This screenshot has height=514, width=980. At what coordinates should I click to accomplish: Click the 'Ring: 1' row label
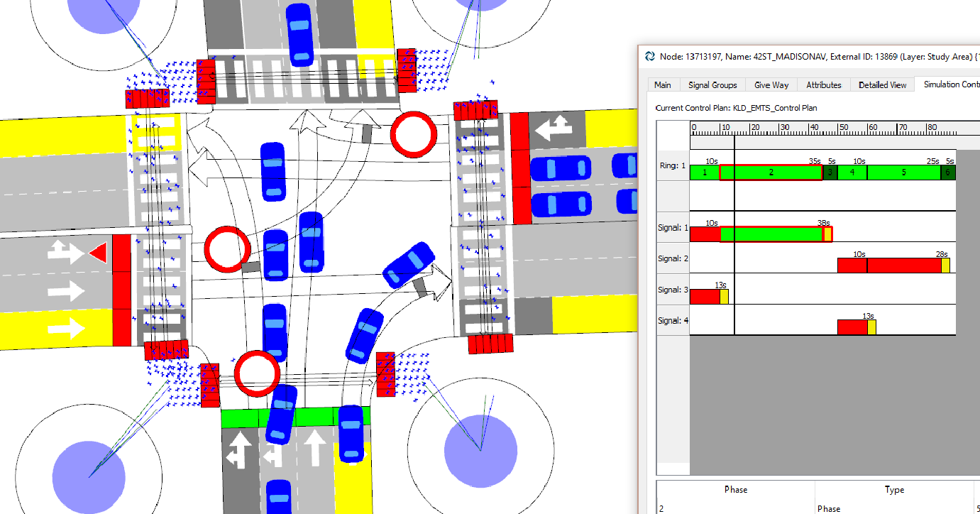point(673,165)
